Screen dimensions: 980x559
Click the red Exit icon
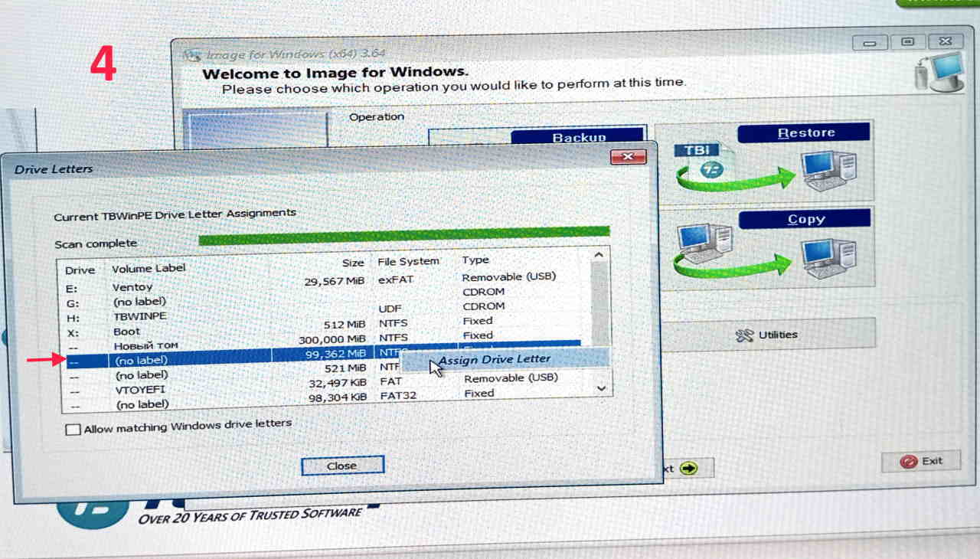908,462
